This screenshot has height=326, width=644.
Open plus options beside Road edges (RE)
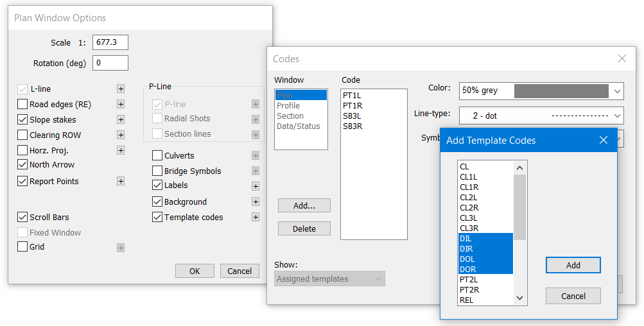click(x=120, y=104)
